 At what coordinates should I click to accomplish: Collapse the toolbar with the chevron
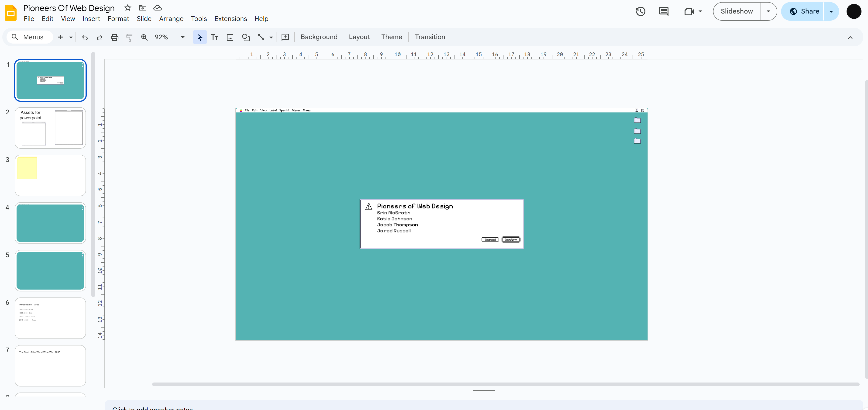click(x=850, y=37)
